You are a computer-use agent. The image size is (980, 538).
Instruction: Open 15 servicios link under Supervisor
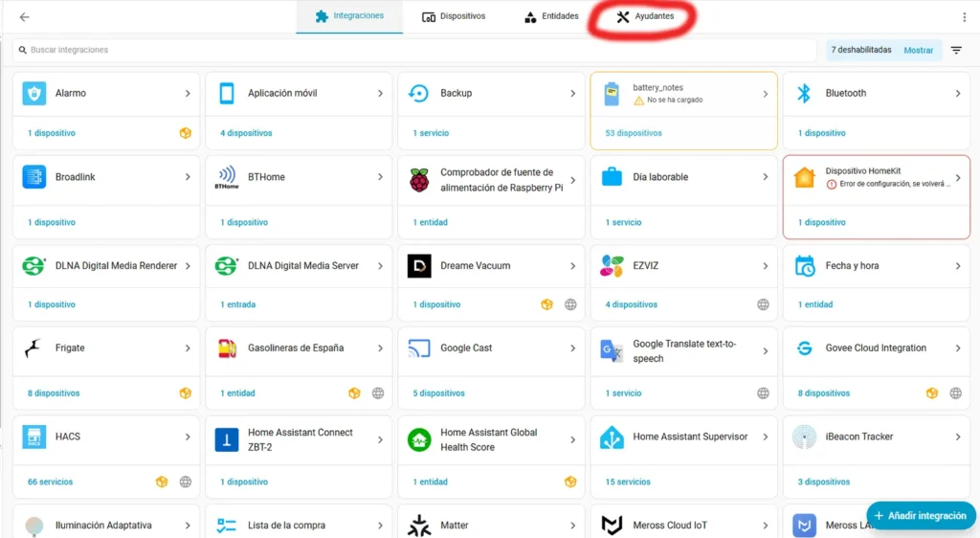[628, 482]
